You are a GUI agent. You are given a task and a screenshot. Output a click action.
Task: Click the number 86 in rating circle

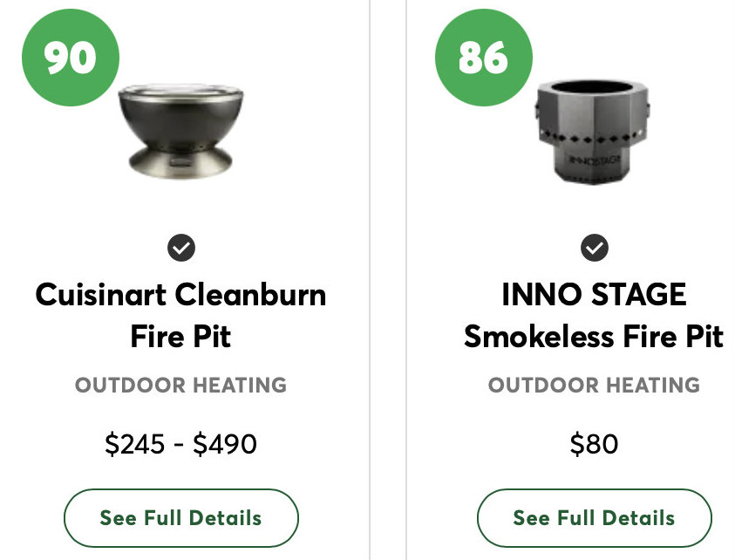(483, 58)
